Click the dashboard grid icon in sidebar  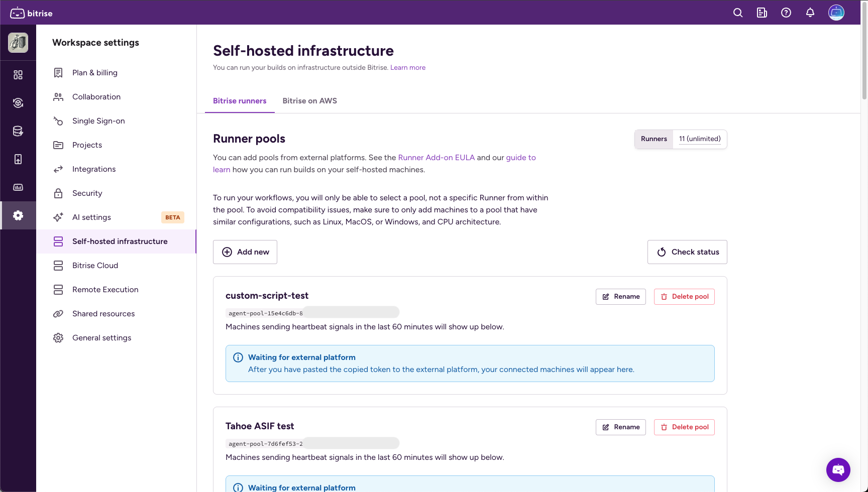18,75
